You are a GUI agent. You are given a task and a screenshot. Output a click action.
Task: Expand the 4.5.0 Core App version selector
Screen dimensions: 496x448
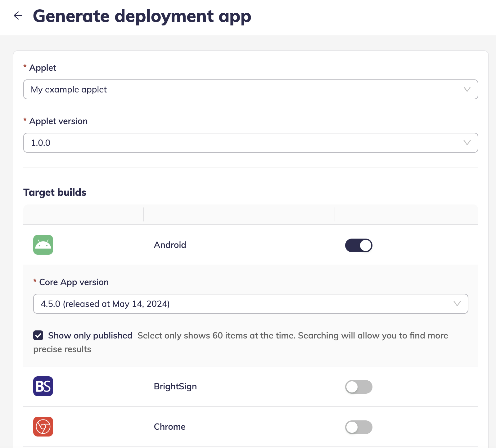point(242,304)
